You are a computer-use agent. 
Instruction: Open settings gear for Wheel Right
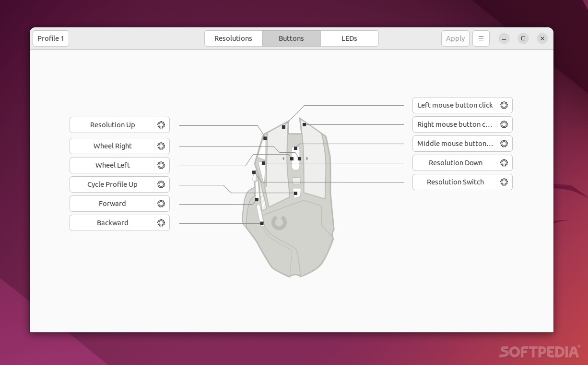(161, 146)
